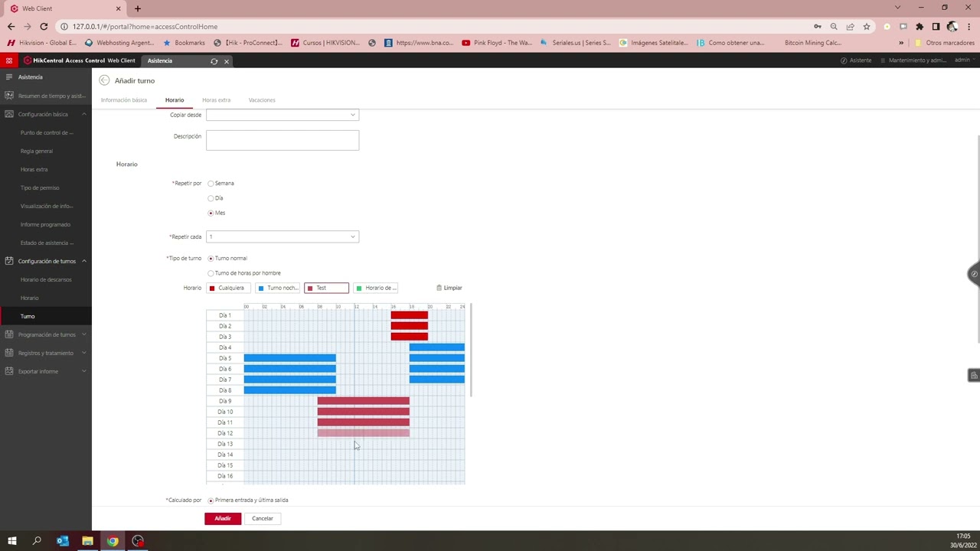Click the share page icon in address bar
Viewport: 980px width, 551px height.
(850, 27)
